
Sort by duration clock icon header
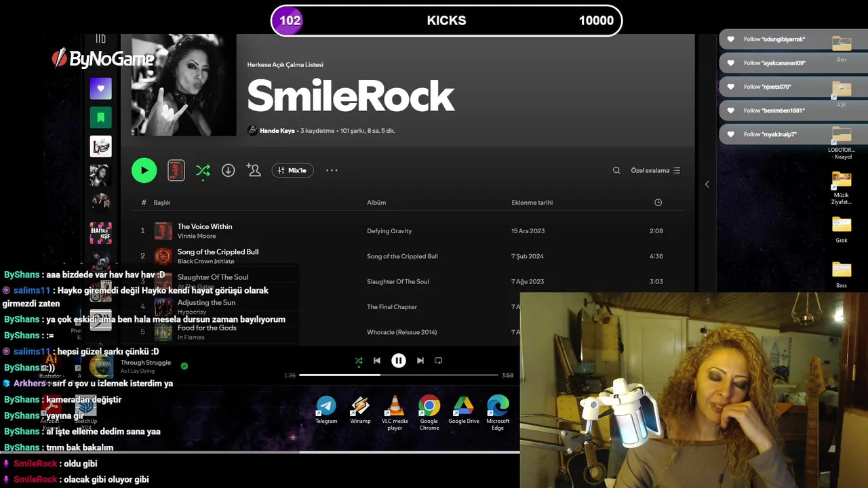click(658, 203)
